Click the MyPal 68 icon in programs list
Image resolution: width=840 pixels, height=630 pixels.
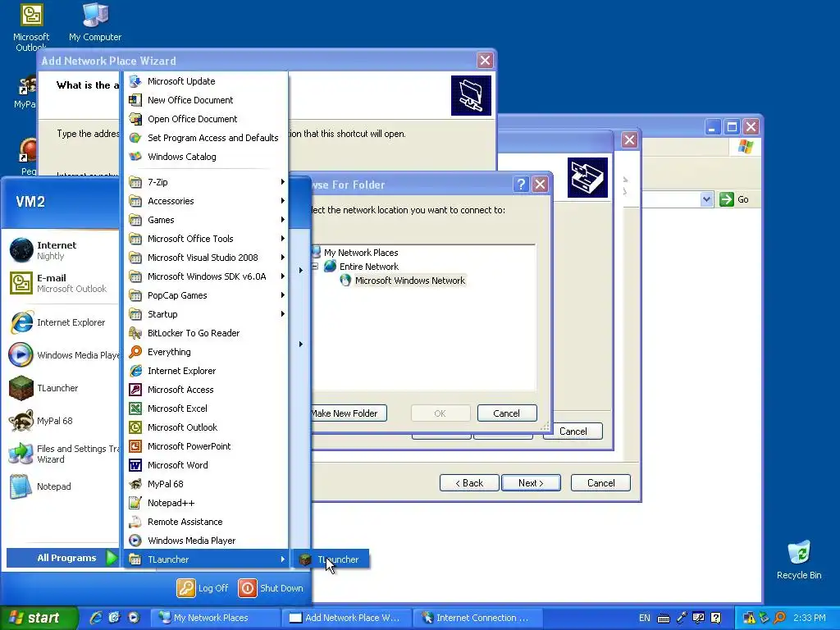click(135, 484)
